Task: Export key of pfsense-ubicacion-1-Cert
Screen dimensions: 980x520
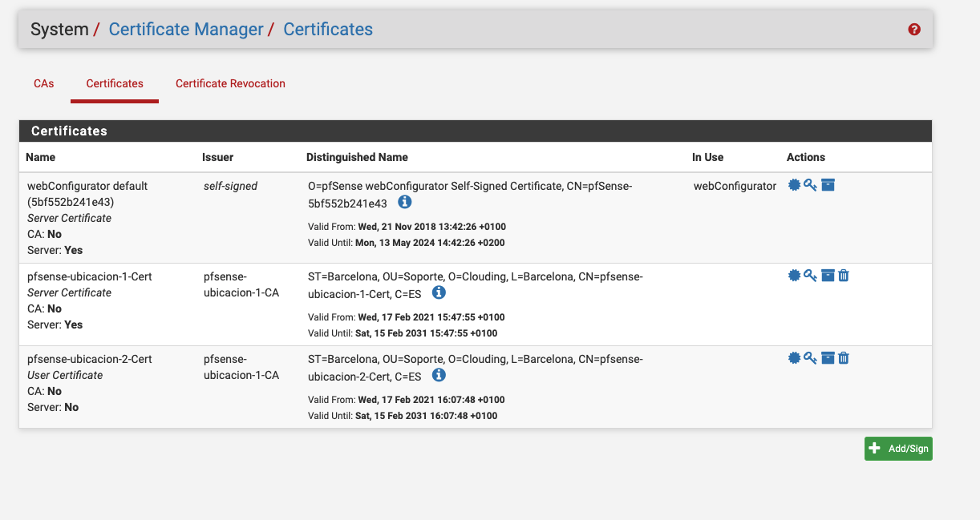Action: coord(810,276)
